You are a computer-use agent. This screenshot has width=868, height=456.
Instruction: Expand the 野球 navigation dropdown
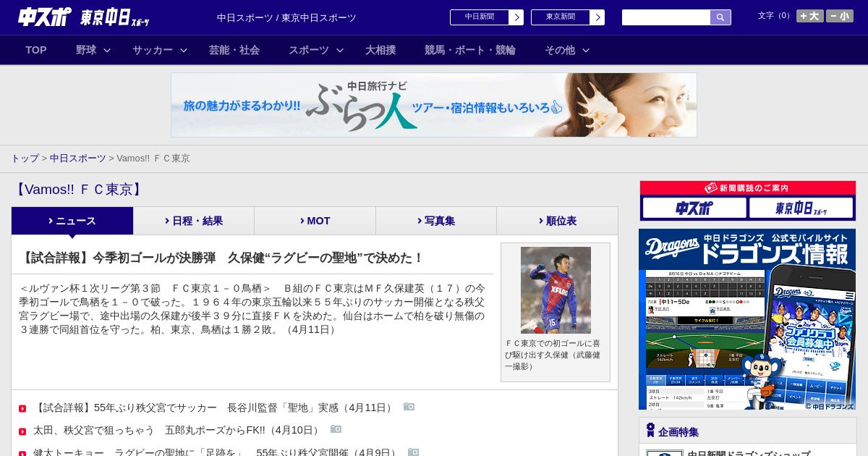coord(93,50)
